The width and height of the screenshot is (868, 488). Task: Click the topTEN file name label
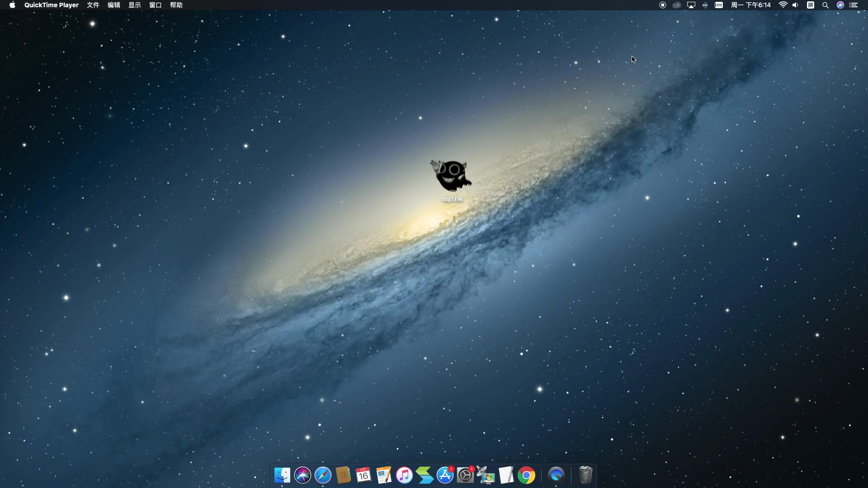(452, 199)
